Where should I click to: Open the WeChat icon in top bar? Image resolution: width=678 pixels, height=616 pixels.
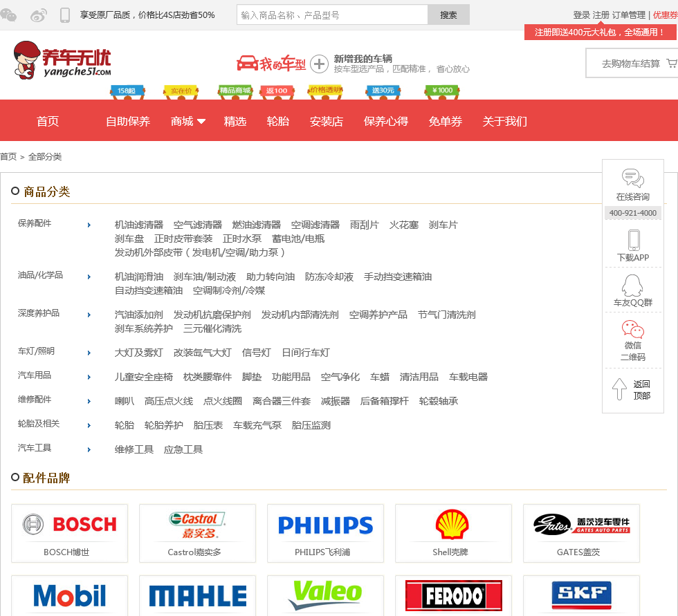coord(8,15)
